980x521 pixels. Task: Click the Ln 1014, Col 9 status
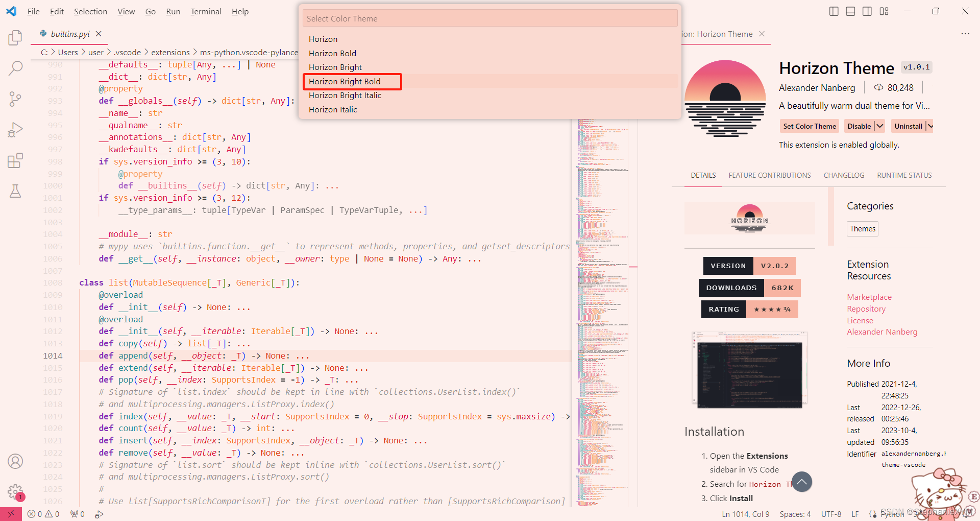[746, 514]
